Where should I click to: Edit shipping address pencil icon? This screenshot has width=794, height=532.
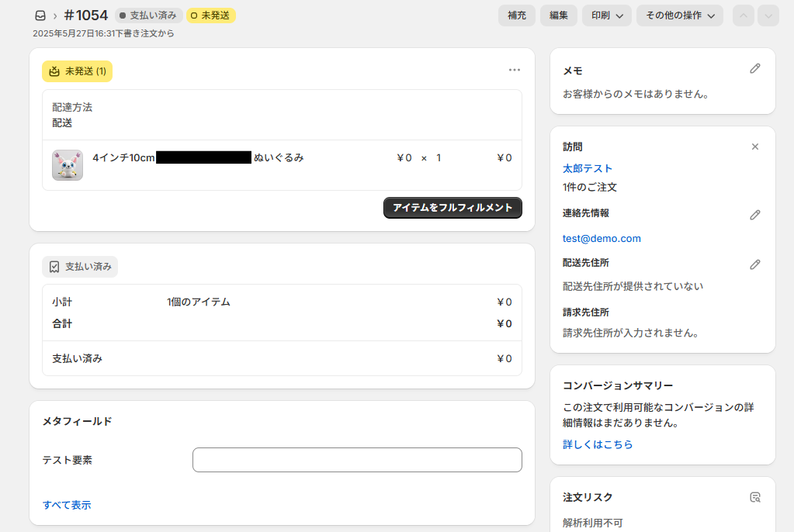click(x=754, y=264)
